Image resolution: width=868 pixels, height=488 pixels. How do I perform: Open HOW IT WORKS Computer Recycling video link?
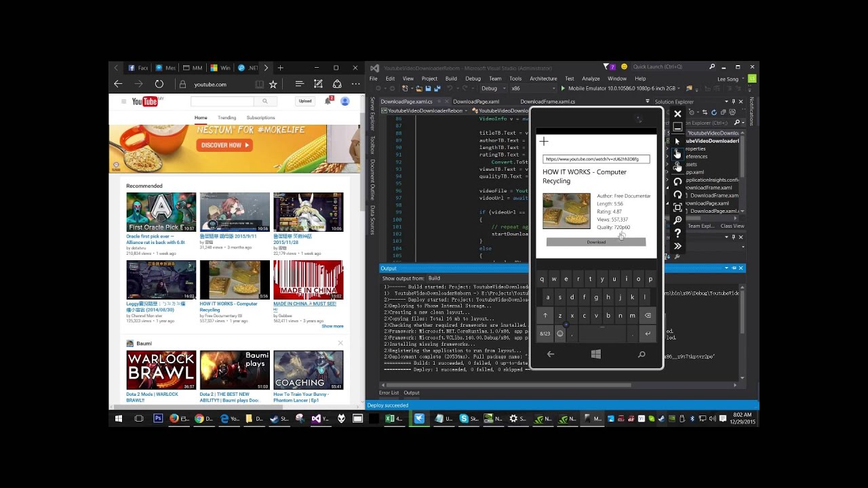click(x=229, y=306)
